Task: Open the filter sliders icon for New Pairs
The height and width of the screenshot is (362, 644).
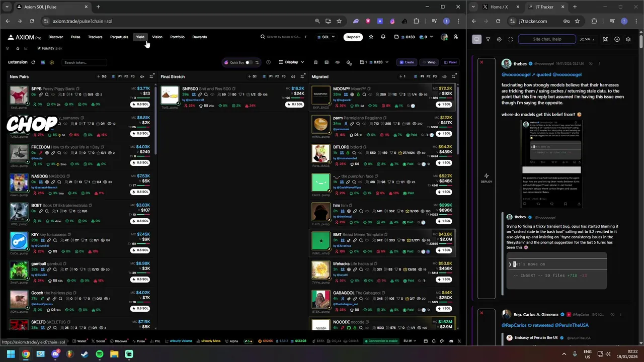Action: coord(151,76)
